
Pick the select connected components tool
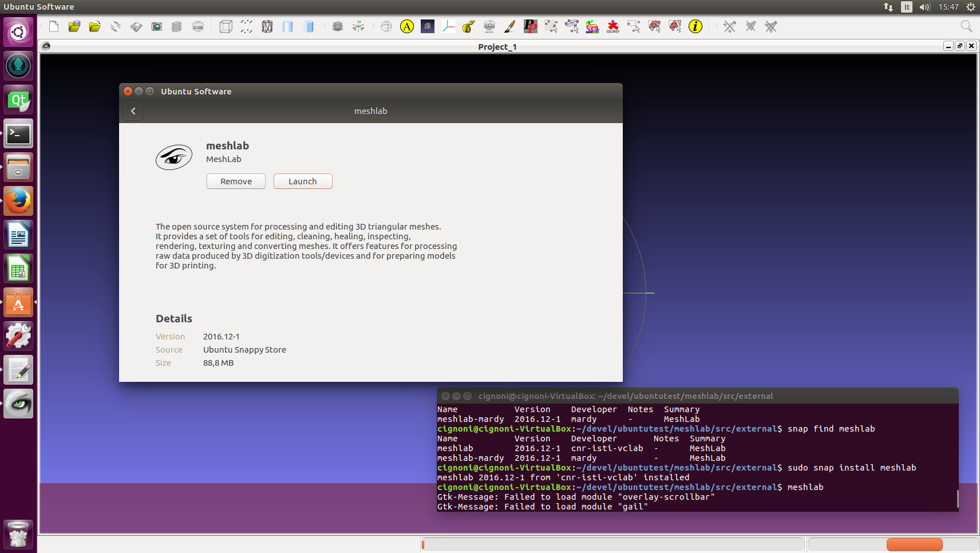pos(675,26)
